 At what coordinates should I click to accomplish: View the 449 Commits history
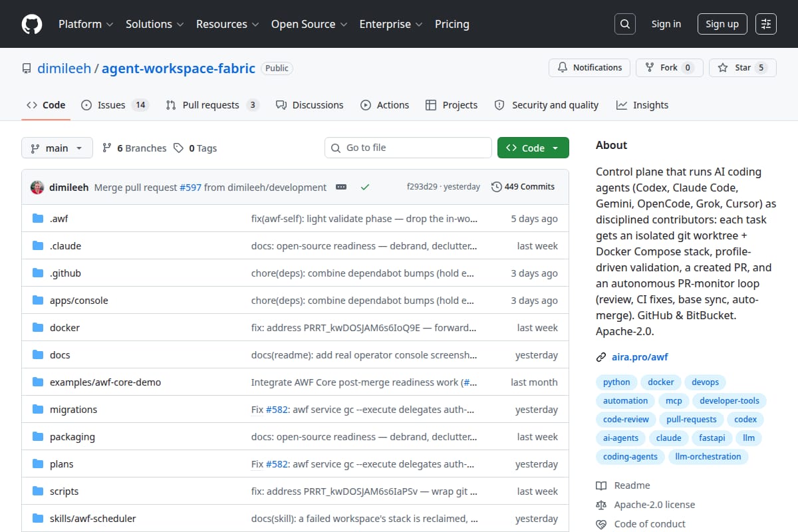point(523,187)
